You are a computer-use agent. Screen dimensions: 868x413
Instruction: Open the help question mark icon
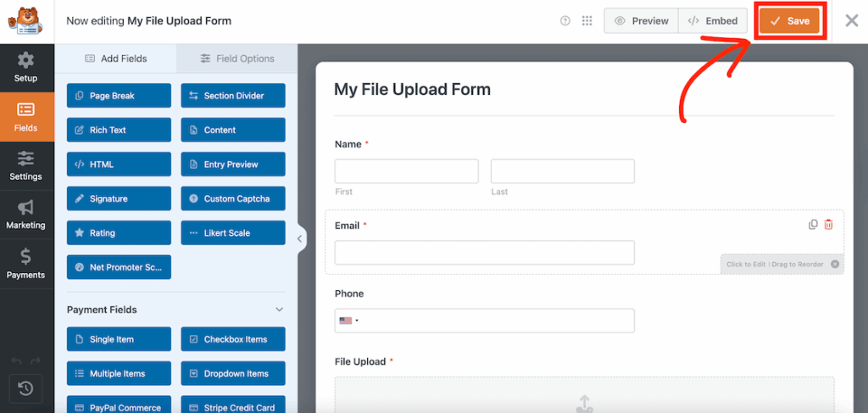pos(565,21)
